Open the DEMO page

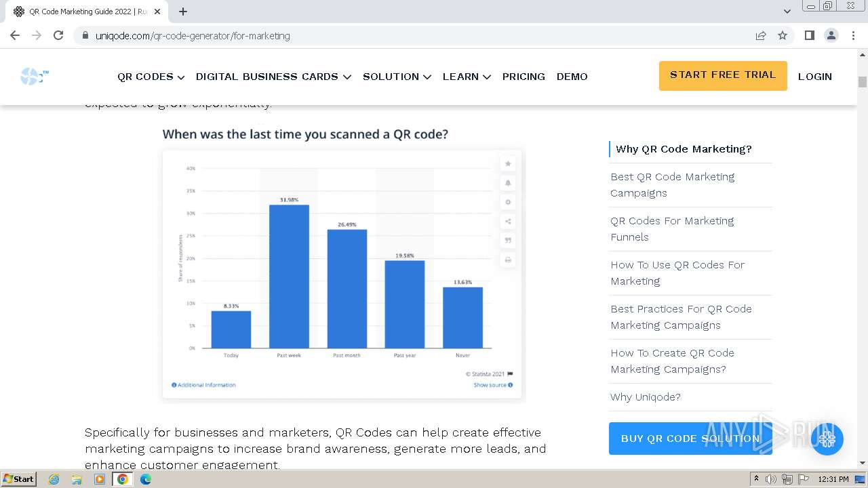[x=572, y=77]
